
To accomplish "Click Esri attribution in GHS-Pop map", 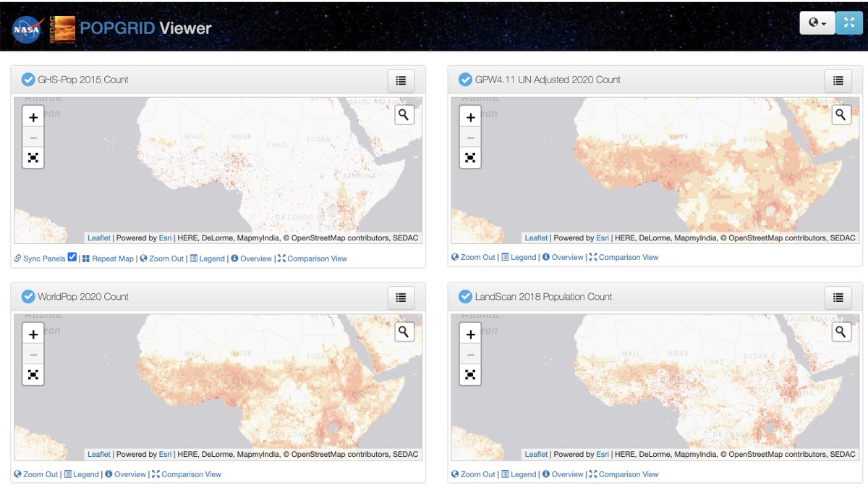I will point(166,237).
